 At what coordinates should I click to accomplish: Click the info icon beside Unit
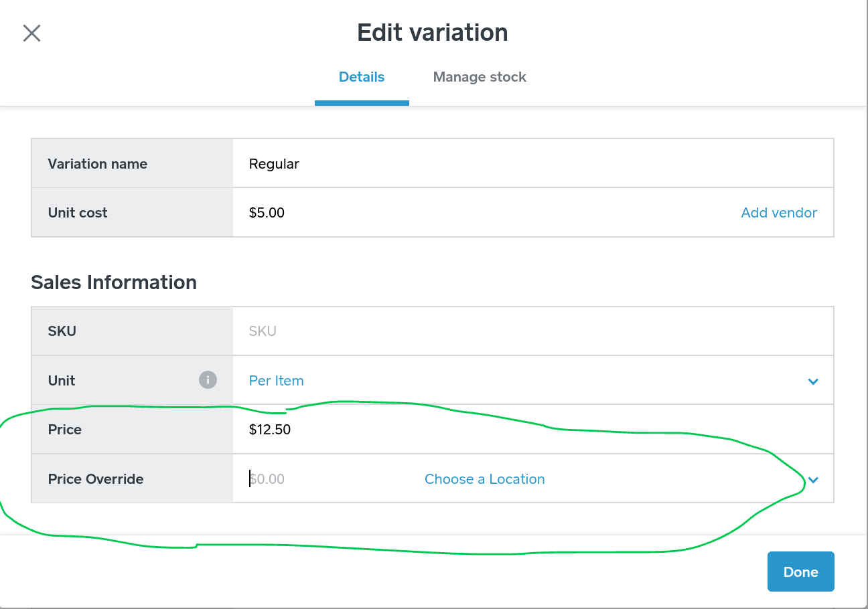tap(208, 380)
